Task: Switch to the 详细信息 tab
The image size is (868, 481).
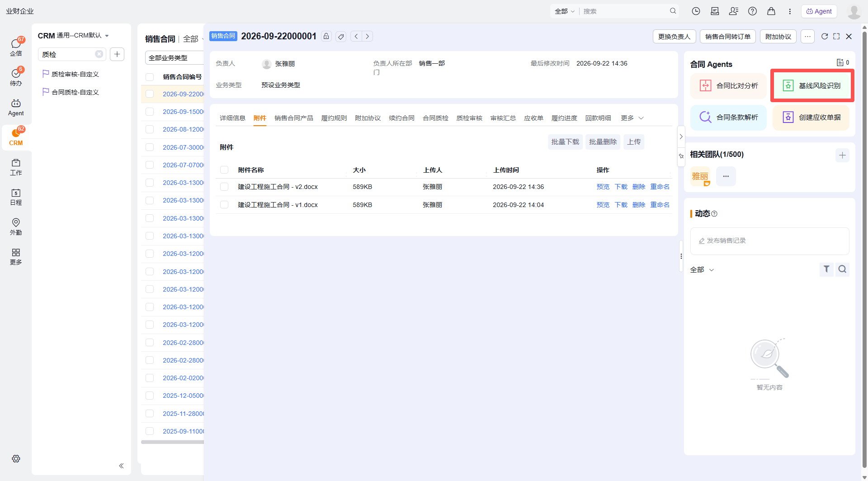Action: pos(232,118)
